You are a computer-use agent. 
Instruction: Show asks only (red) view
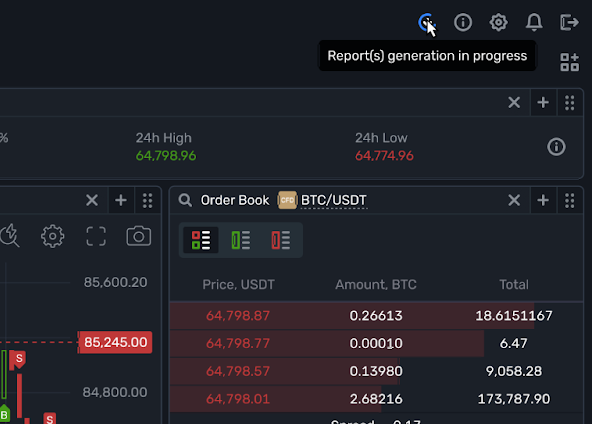pyautogui.click(x=281, y=240)
